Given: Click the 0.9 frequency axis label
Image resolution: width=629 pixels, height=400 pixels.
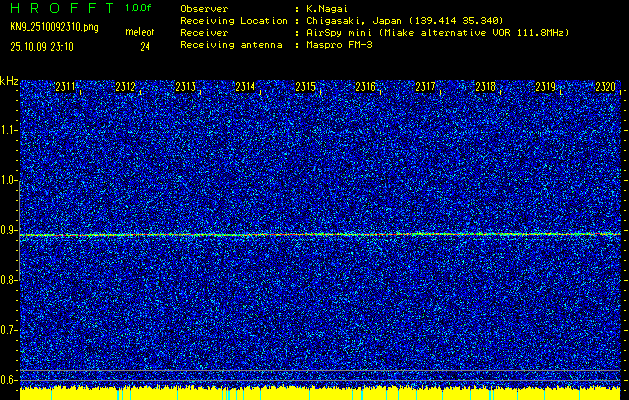Looking at the screenshot, I should (9, 230).
